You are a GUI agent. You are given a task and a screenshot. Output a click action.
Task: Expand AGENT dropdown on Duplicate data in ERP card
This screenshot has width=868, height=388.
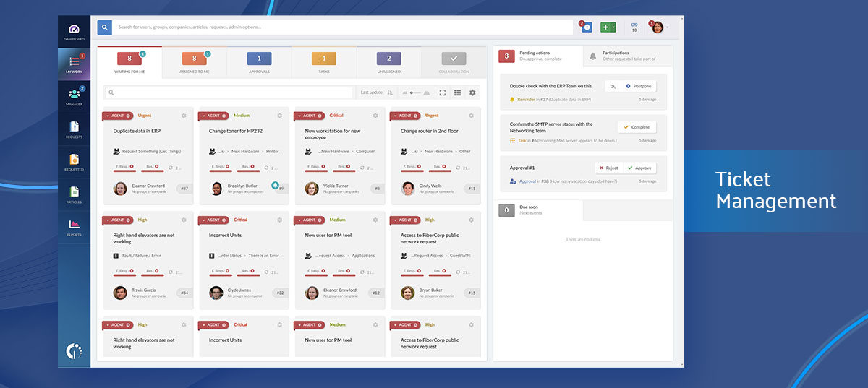(107, 116)
